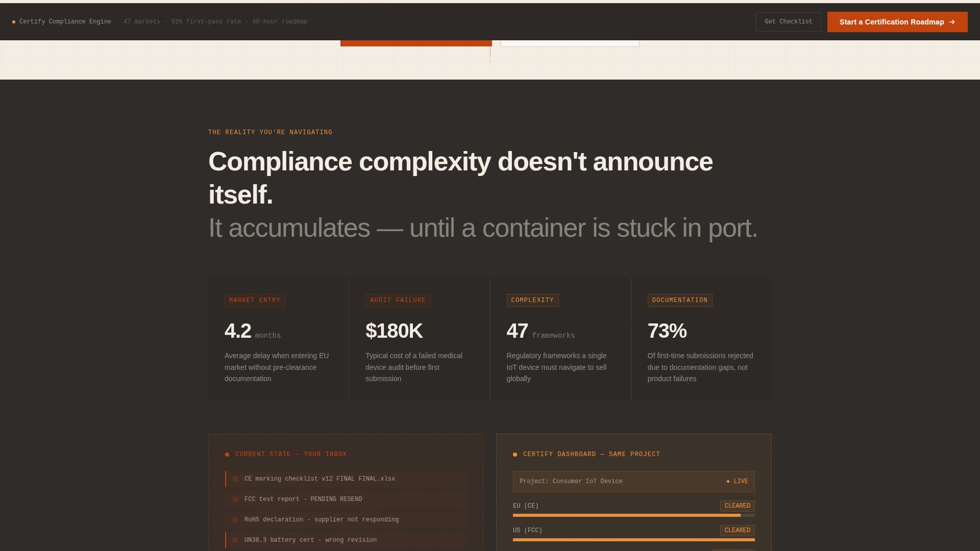This screenshot has width=980, height=551.
Task: Expand the FCC test report inbox row
Action: [303, 499]
